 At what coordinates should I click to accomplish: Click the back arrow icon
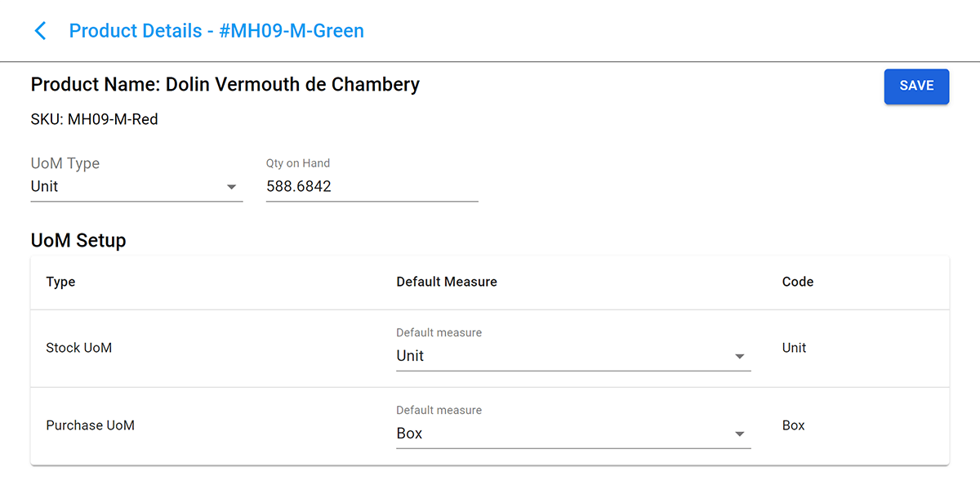40,31
